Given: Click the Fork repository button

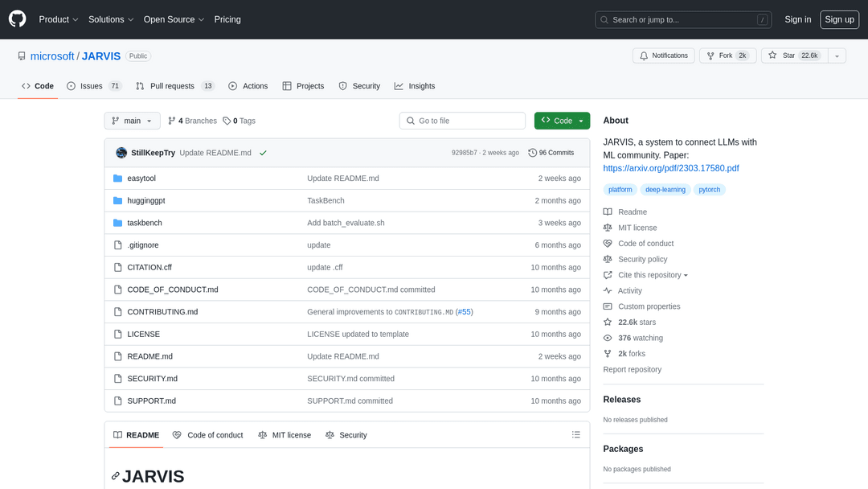Looking at the screenshot, I should pyautogui.click(x=727, y=55).
